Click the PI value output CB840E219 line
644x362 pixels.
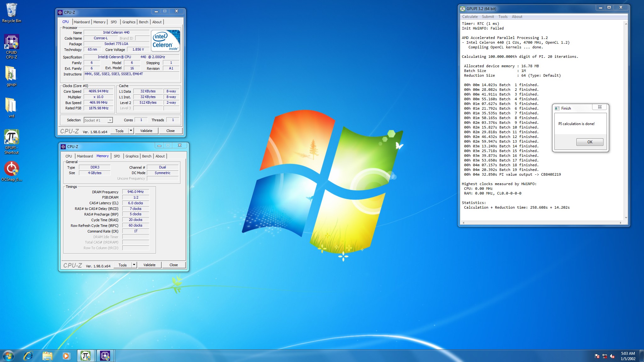pyautogui.click(x=512, y=174)
